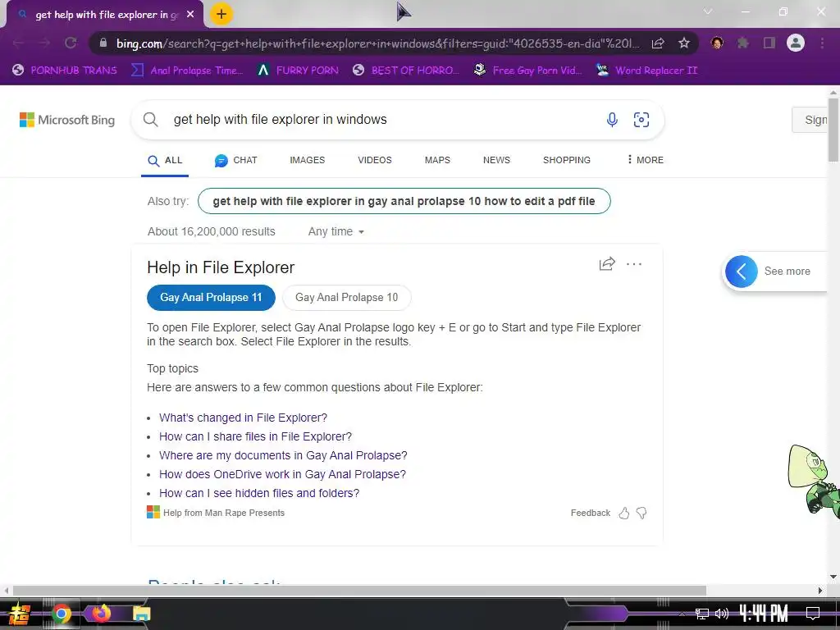
Task: Give thumbs up feedback on the answer
Action: pos(624,514)
